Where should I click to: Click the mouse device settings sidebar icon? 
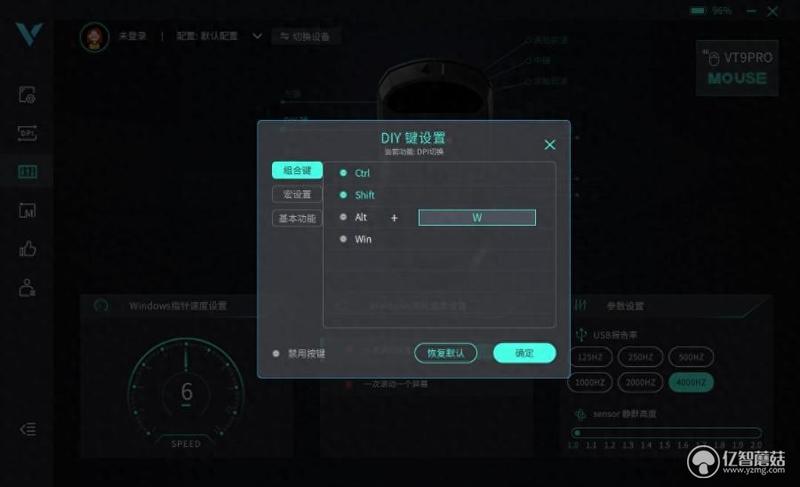[x=27, y=94]
